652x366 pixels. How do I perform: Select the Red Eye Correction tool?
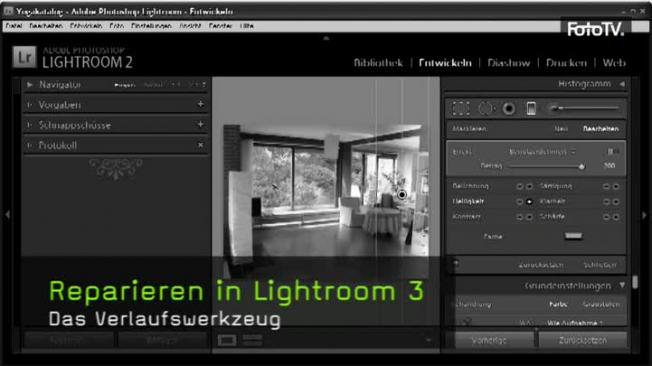[x=509, y=109]
